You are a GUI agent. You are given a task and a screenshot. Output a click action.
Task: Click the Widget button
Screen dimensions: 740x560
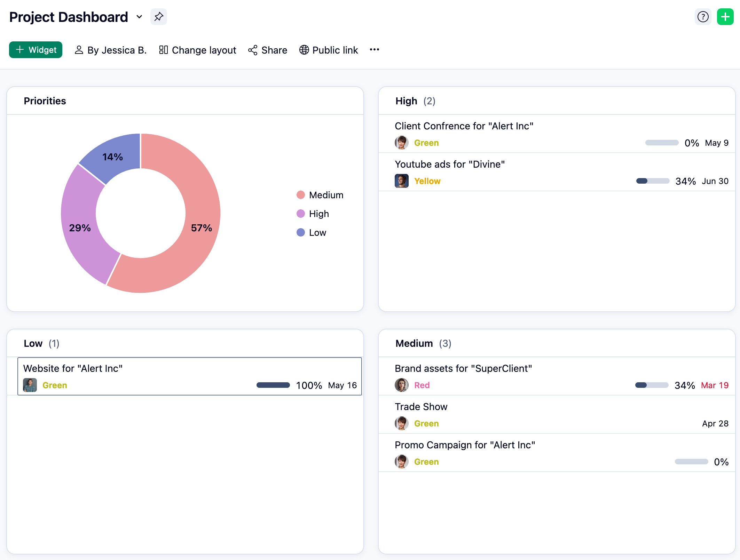pos(36,50)
